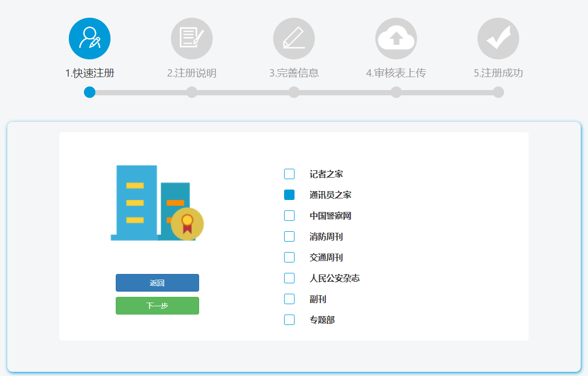Click the 交通周刊 label text
Screen dimensions: 588x376
pyautogui.click(x=326, y=257)
